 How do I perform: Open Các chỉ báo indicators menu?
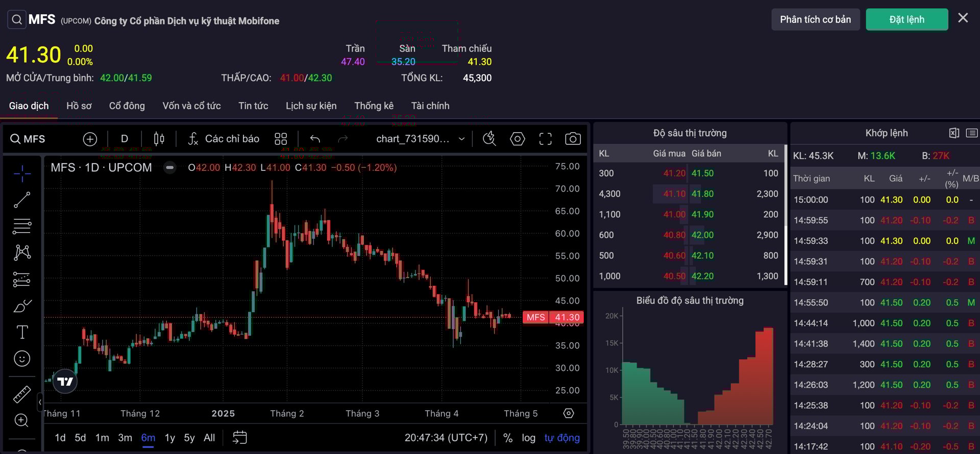coord(224,139)
